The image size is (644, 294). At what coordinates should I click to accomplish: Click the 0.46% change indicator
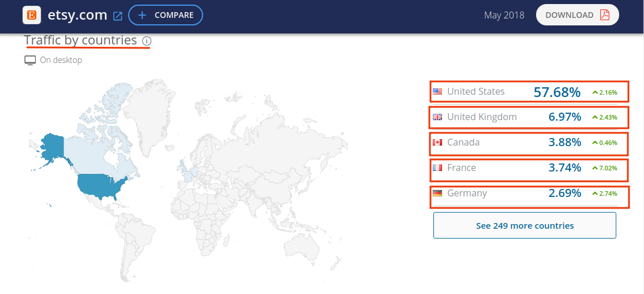(x=605, y=143)
